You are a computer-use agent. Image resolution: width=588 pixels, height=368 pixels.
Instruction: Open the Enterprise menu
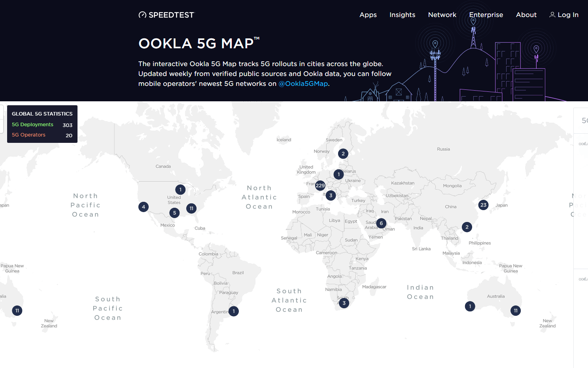(x=486, y=15)
